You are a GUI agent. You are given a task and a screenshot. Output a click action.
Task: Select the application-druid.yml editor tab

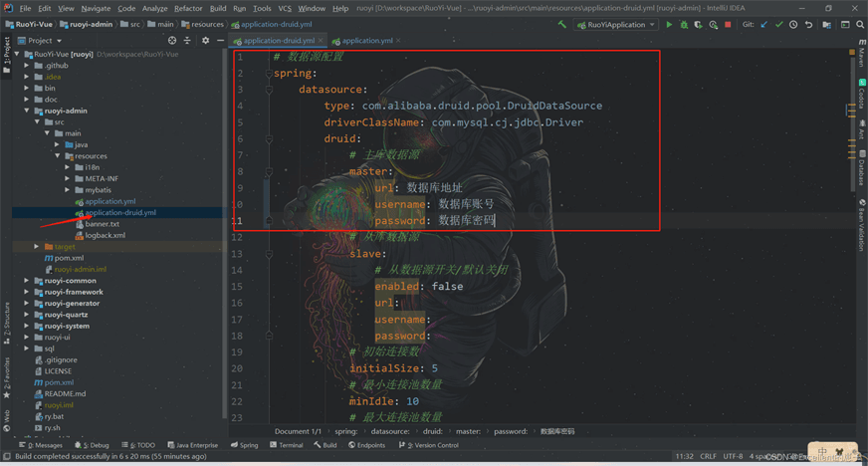pyautogui.click(x=279, y=41)
